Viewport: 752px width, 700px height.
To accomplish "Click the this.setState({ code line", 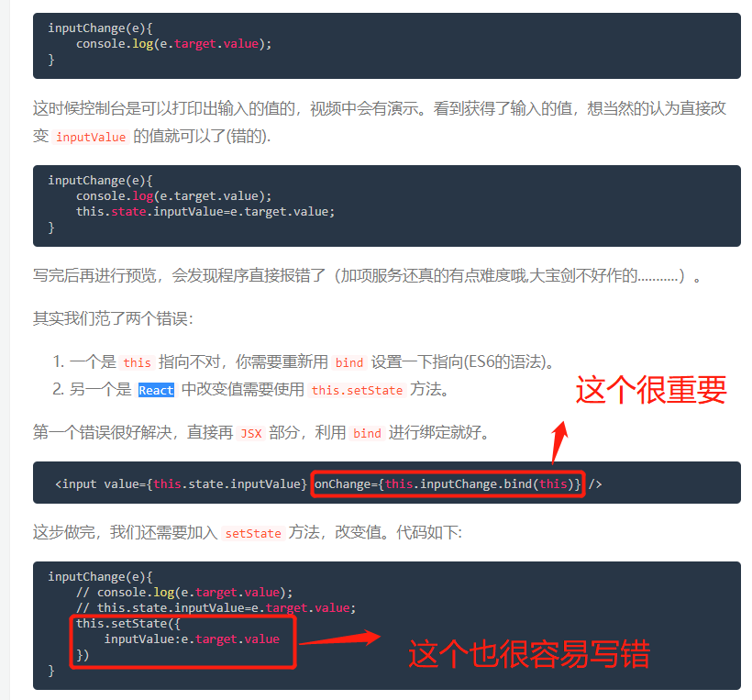I will [128, 623].
